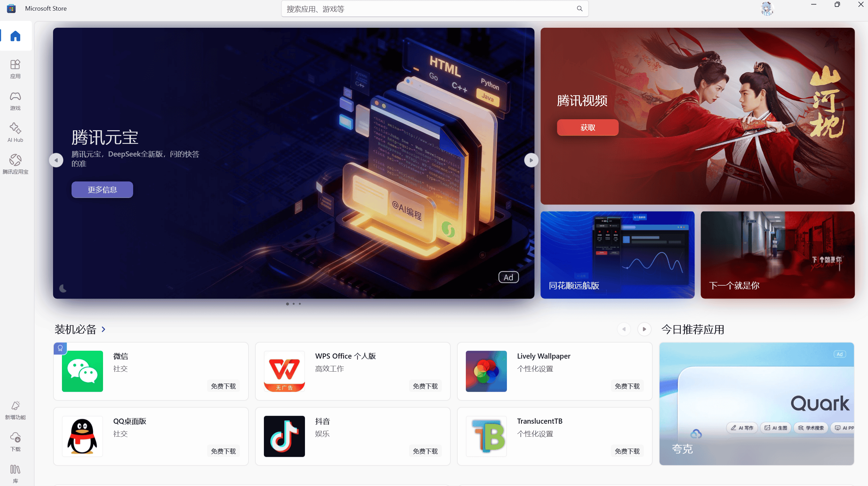This screenshot has width=868, height=486.
Task: Click 免费下载 for WPS Office
Action: [x=425, y=386]
